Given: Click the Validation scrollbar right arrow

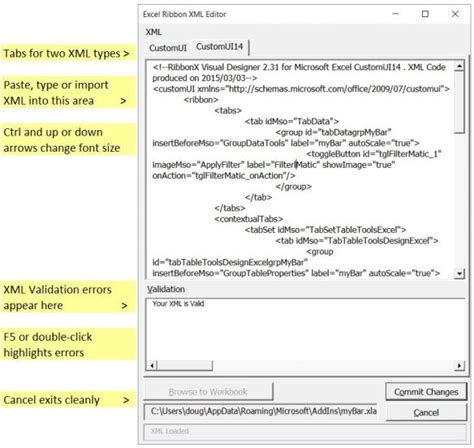Looking at the screenshot, I should [459, 366].
